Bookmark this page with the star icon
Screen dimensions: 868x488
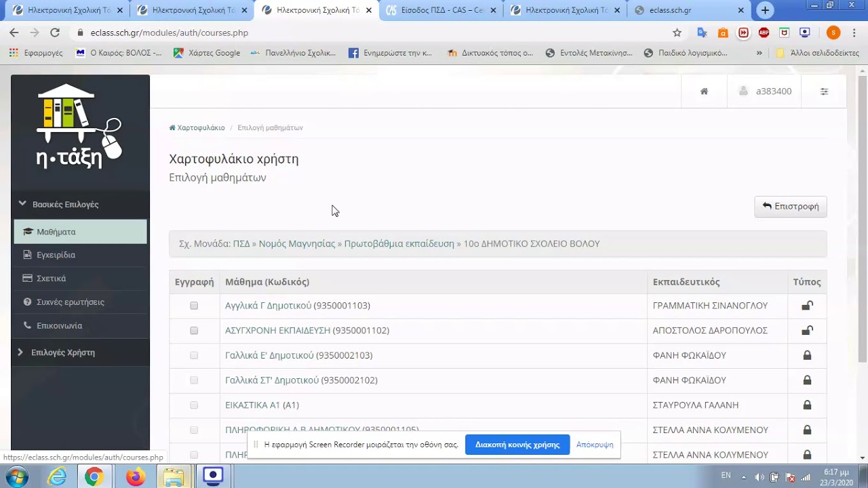pos(677,33)
